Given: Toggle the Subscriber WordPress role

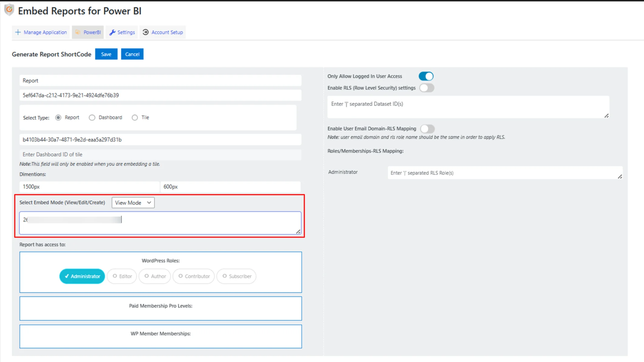Looking at the screenshot, I should click(237, 276).
